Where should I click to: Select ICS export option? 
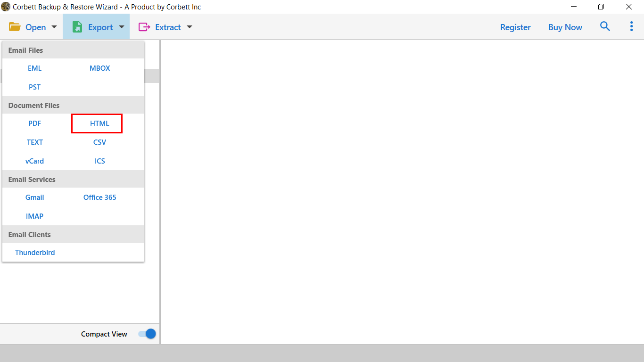(x=100, y=161)
